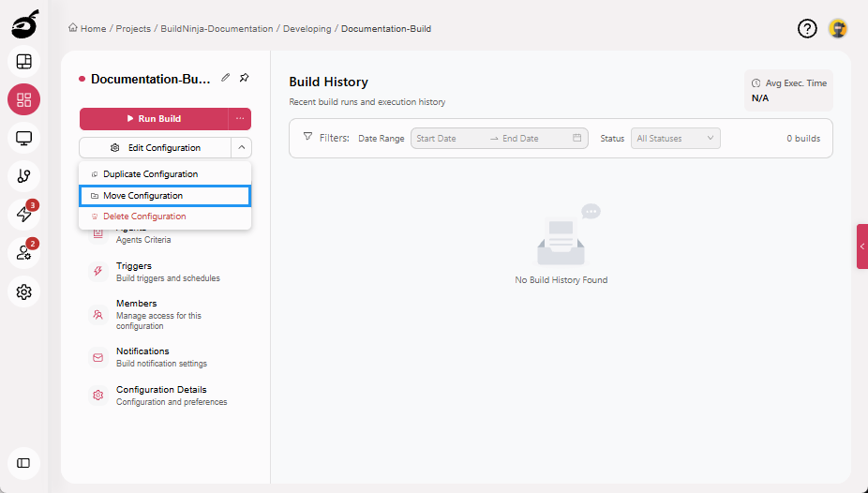The image size is (868, 493).
Task: Pin the Documentation-Build configuration
Action: 244,78
